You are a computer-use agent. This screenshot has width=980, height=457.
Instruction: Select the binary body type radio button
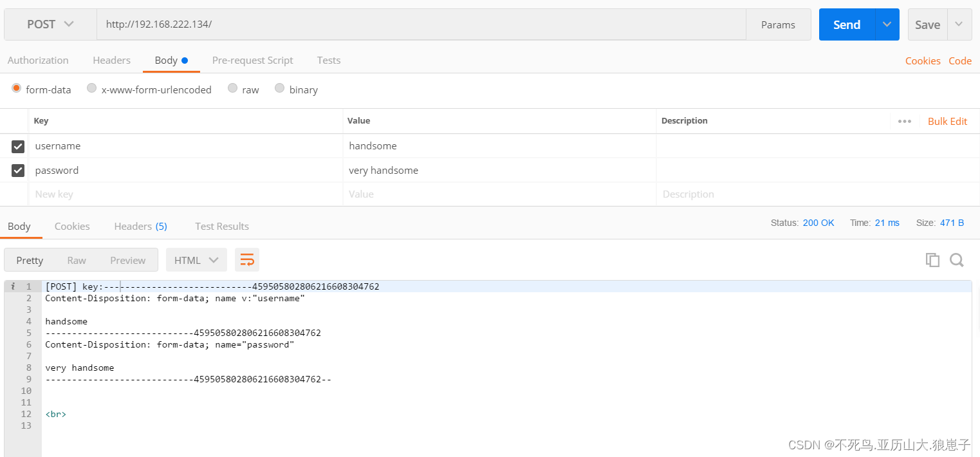[x=279, y=88]
